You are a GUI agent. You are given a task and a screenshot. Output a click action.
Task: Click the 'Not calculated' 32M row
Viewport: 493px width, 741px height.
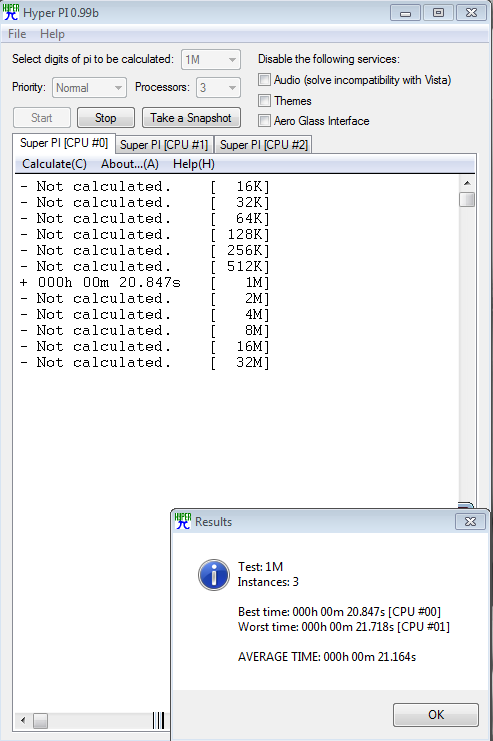145,363
